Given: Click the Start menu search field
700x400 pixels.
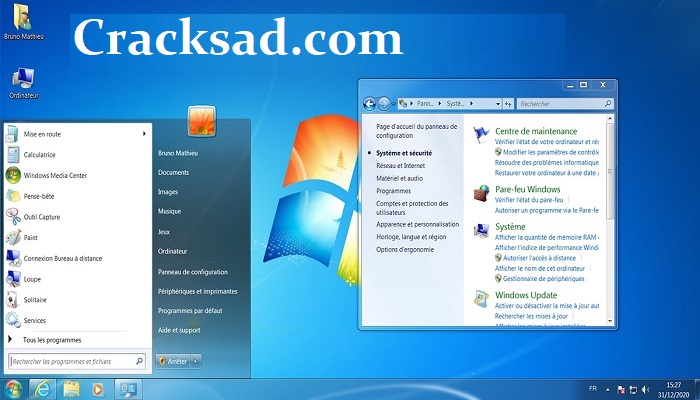Looking at the screenshot, I should click(76, 362).
